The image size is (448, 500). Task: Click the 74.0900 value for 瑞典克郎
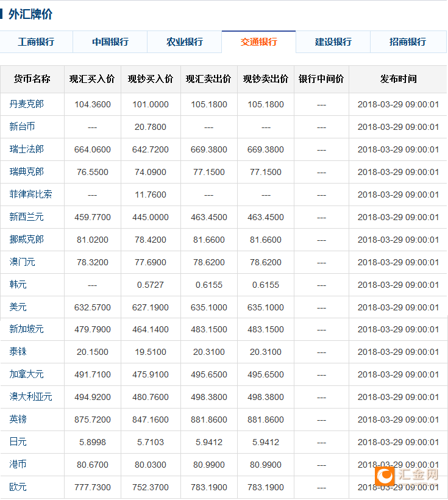[151, 172]
